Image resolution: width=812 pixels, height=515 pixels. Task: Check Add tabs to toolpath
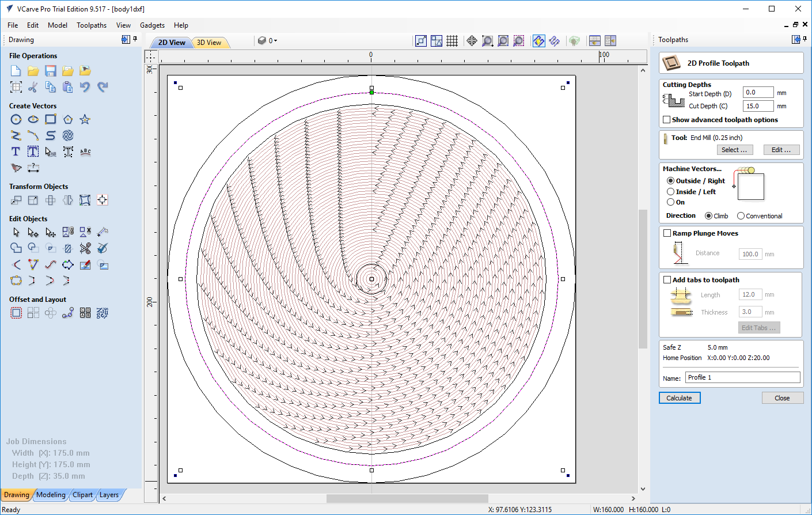667,280
